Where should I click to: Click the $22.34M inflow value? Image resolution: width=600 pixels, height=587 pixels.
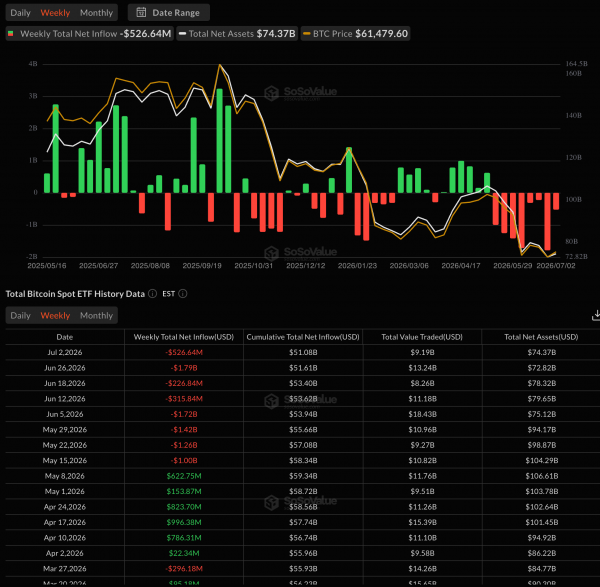pos(184,553)
